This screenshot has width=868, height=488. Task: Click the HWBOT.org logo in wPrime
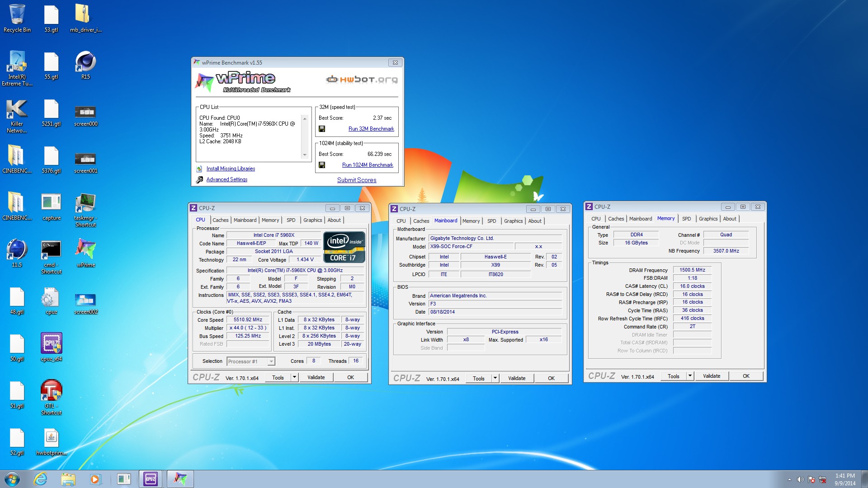point(362,80)
